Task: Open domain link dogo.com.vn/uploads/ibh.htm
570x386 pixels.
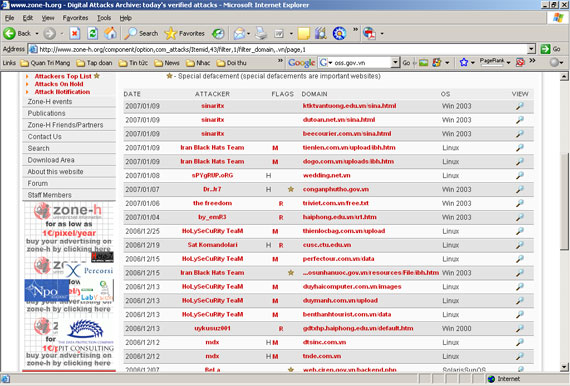Action: tap(348, 161)
